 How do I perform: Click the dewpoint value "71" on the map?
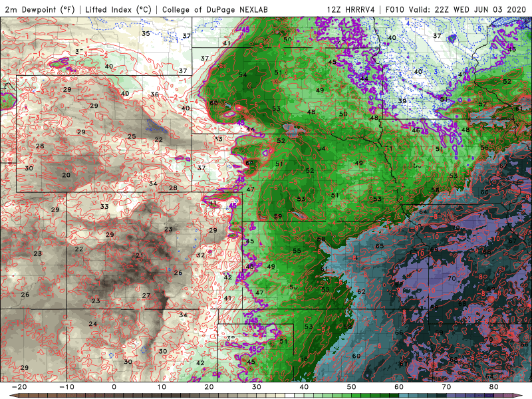[481, 215]
